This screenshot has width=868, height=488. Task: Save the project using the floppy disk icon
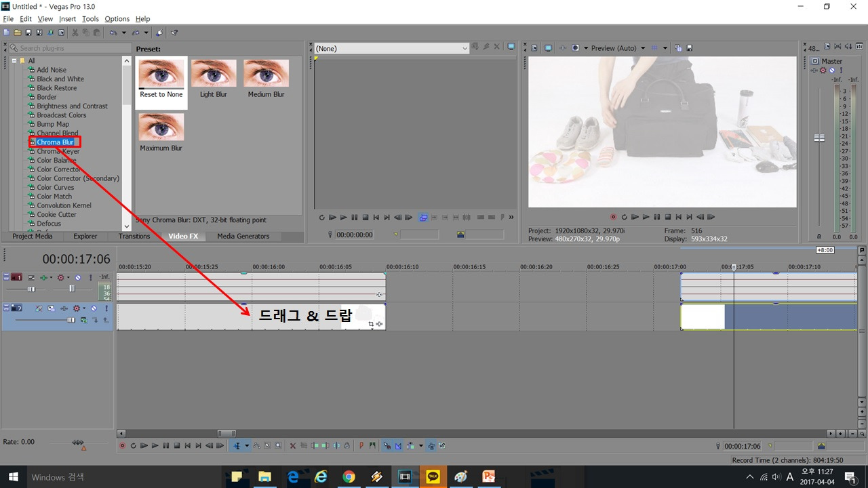[x=28, y=33]
